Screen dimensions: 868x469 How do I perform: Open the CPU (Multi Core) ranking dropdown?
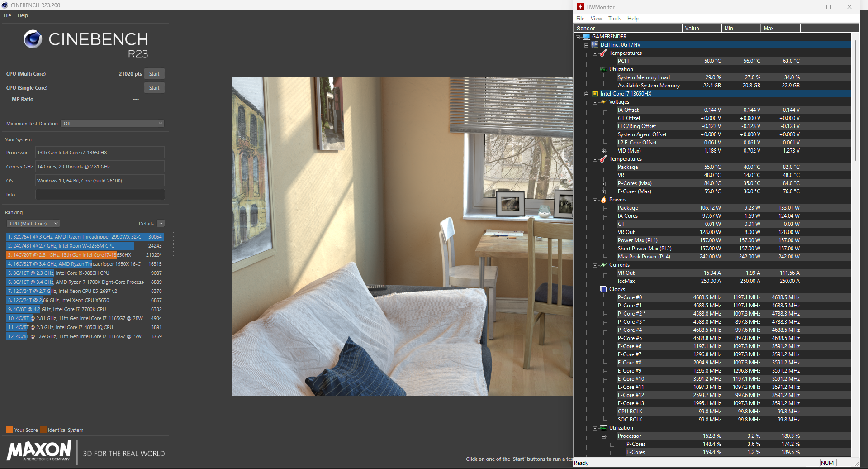pos(33,224)
